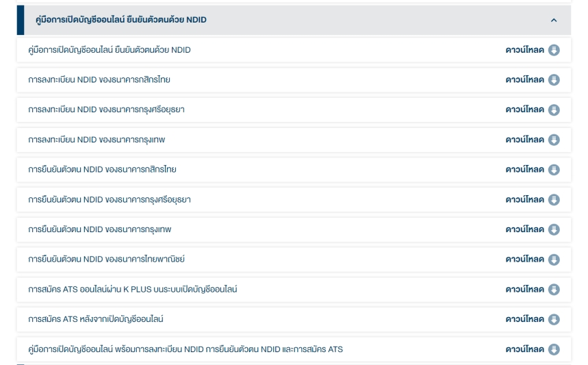Click the section header title คู่มือการเปิดบัญชีออนไลน์
Viewport: 588px width, 365px height.
[120, 20]
